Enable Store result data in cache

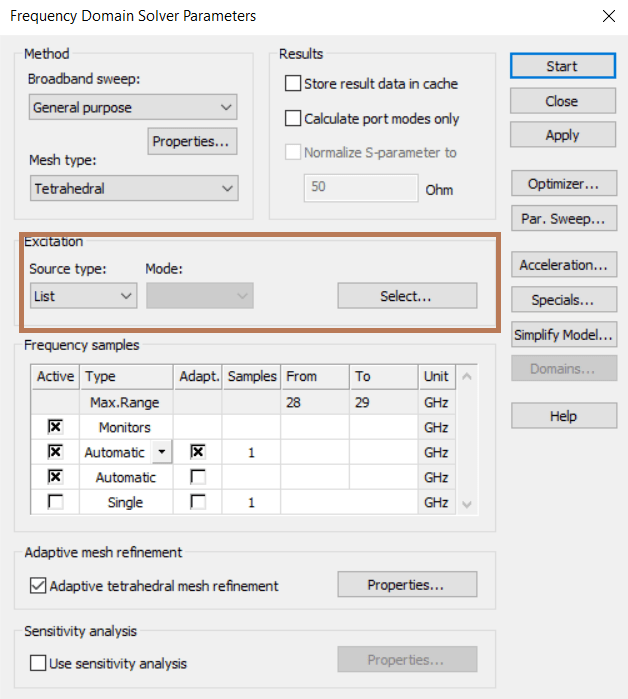click(x=293, y=84)
